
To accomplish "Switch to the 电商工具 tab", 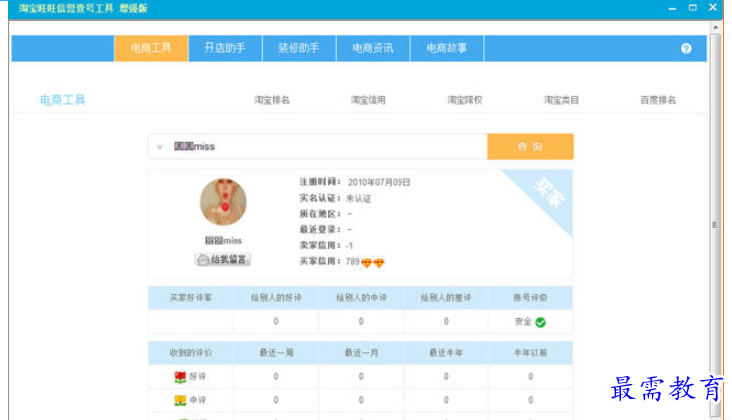I will pyautogui.click(x=151, y=48).
